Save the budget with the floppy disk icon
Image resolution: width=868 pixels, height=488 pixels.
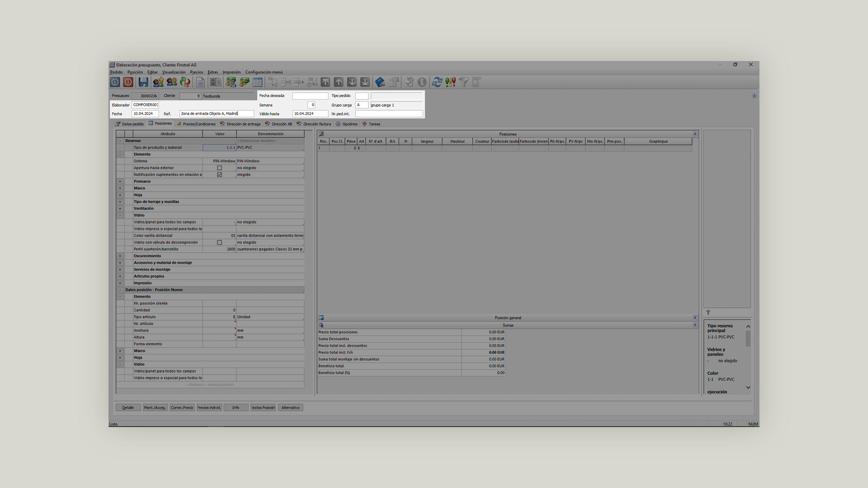143,82
